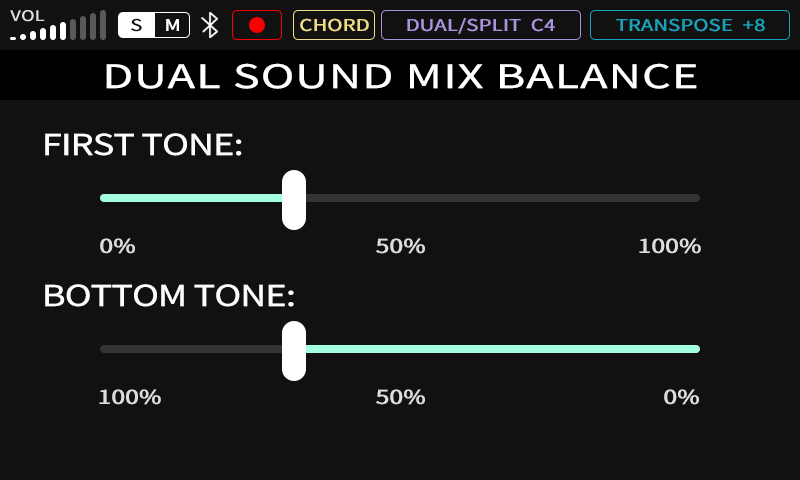This screenshot has height=480, width=800.
Task: Open the TRANSPOSE +8 setting
Action: tap(690, 25)
